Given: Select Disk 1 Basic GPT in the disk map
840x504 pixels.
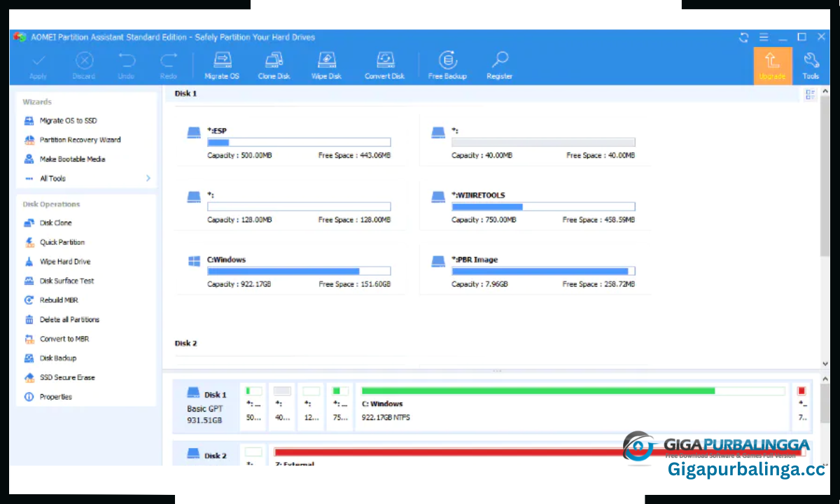Looking at the screenshot, I should (205, 407).
